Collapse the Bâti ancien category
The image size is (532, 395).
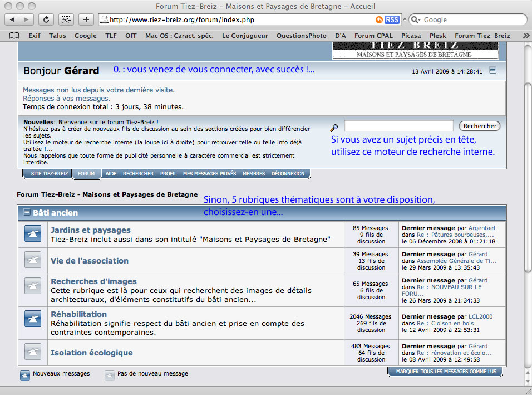tap(26, 212)
